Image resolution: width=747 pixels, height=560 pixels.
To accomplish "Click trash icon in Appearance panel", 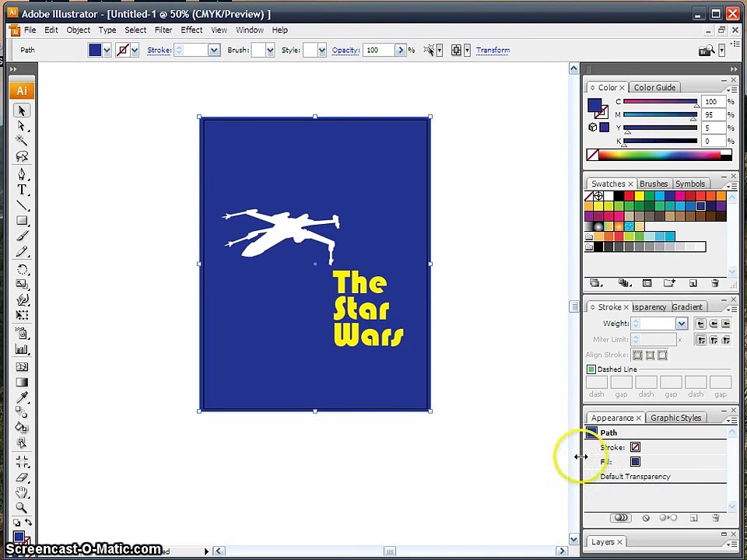I will pyautogui.click(x=715, y=518).
